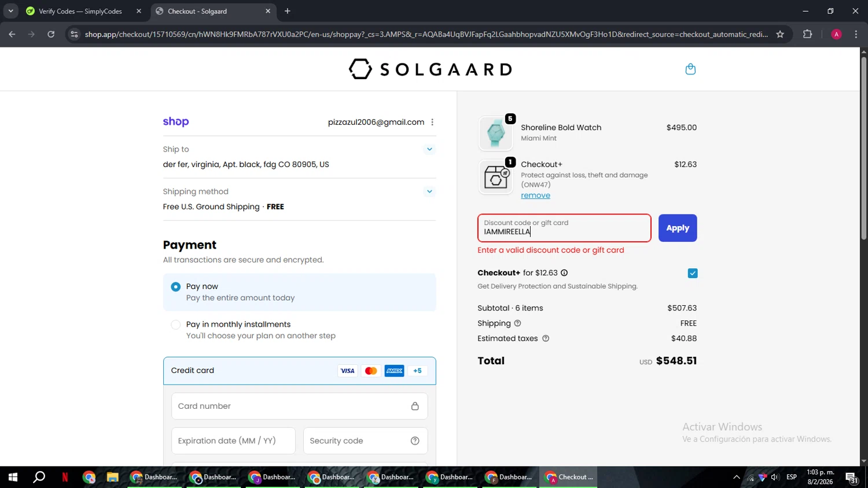Viewport: 868px width, 488px height.
Task: Open Chrome's three-dot menu
Action: click(x=856, y=34)
